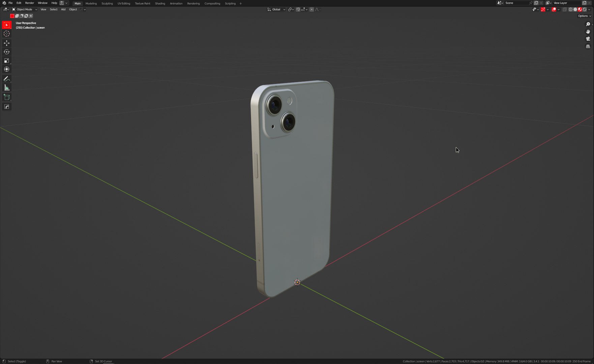Select the Select Box tool
Viewport: 594px width, 364px height.
[x=7, y=25]
